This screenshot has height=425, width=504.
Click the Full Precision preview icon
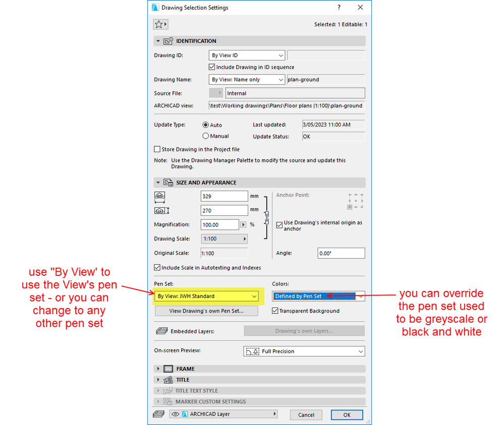point(252,351)
